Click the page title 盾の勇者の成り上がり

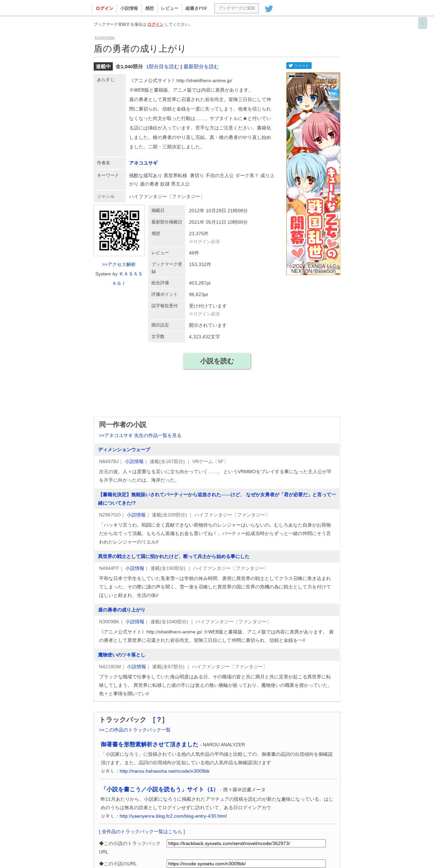click(140, 49)
